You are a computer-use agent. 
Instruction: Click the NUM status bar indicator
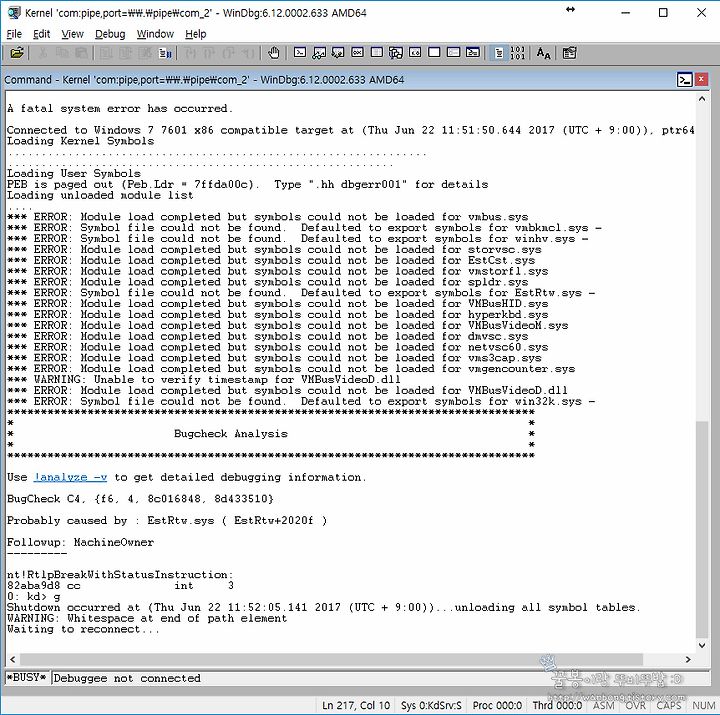pyautogui.click(x=703, y=705)
